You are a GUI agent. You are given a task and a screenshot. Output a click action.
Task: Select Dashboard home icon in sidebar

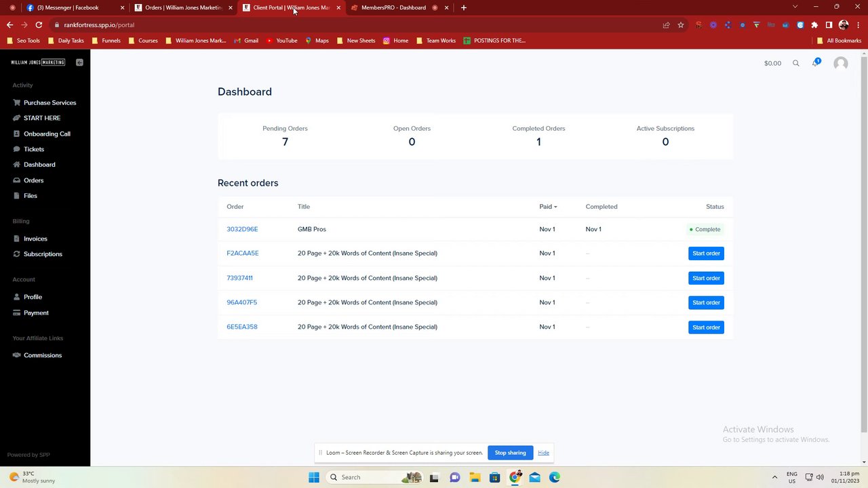17,165
